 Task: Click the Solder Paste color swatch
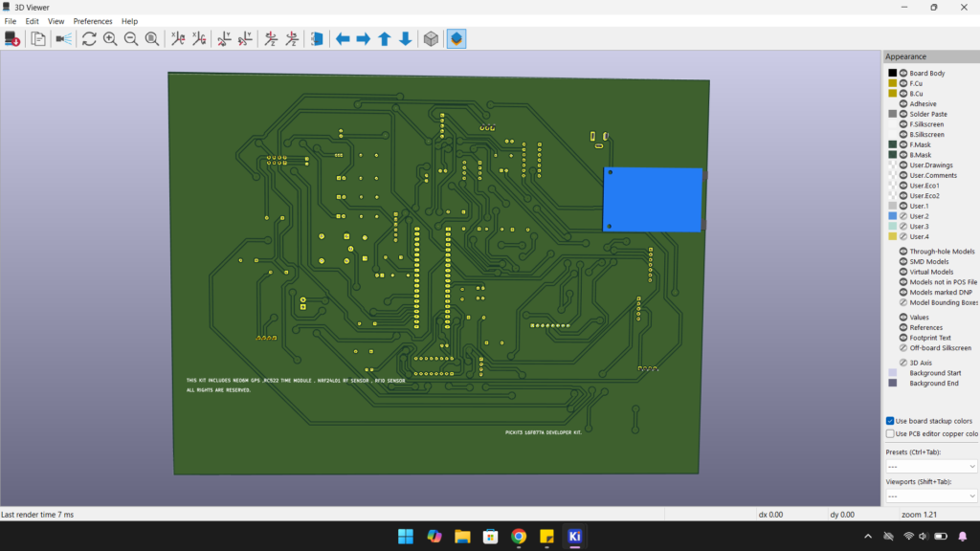click(892, 114)
